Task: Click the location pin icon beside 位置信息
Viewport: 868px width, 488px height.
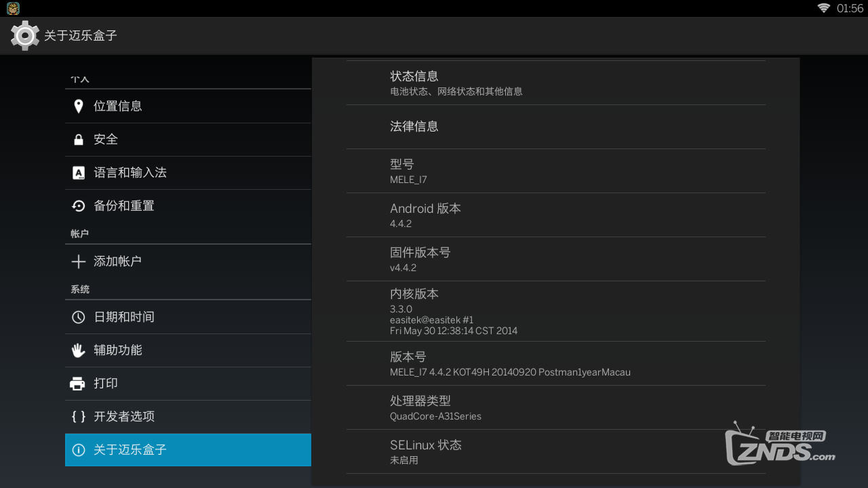Action: [79, 106]
